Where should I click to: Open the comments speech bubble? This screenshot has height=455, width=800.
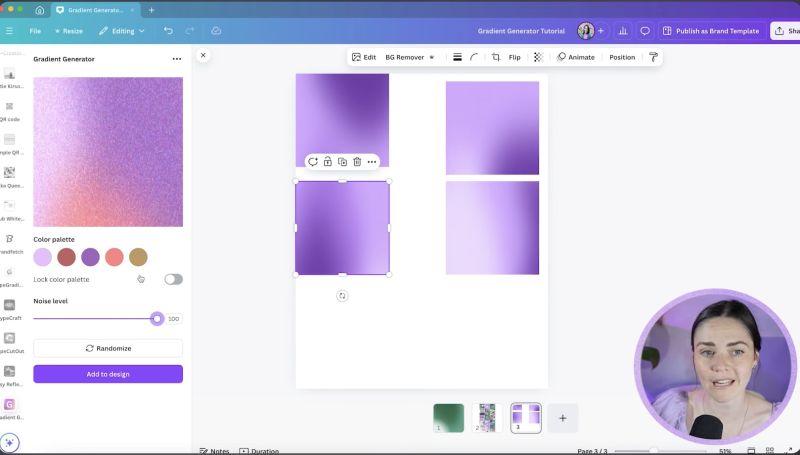click(x=645, y=31)
